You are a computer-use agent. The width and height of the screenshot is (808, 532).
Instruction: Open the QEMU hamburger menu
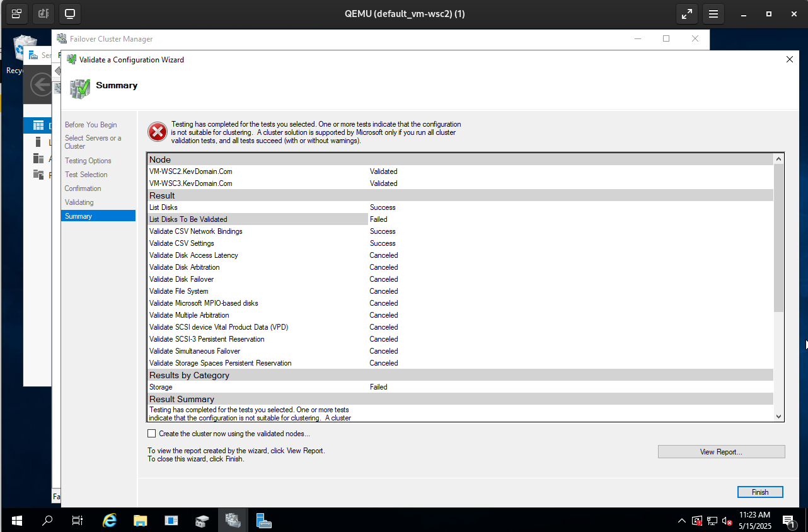[x=713, y=13]
